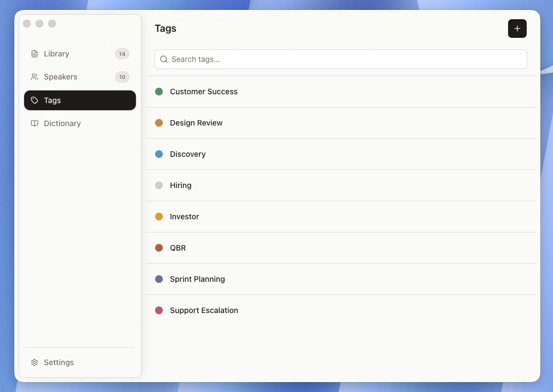Select the Design Review tag name
Image resolution: width=553 pixels, height=392 pixels.
pos(196,123)
